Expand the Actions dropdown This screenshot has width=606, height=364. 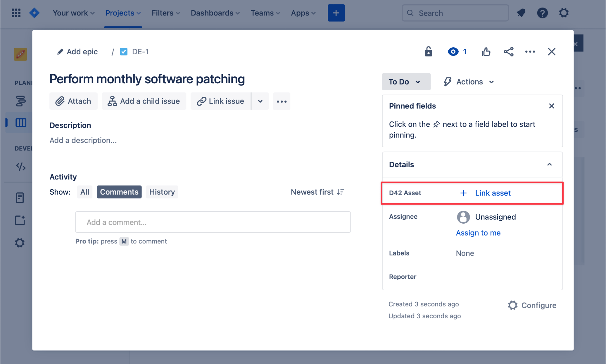tap(469, 82)
